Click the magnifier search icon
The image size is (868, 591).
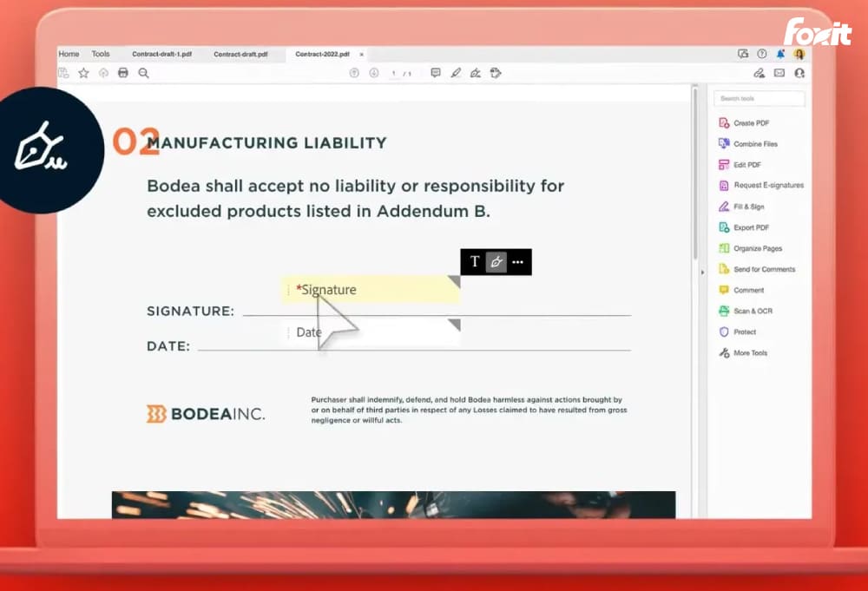coord(144,73)
